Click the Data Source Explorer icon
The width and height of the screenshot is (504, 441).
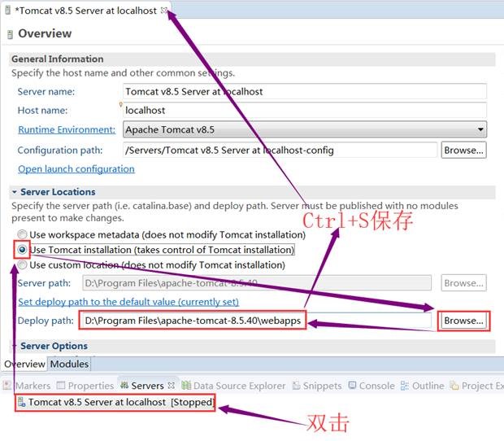coord(186,385)
